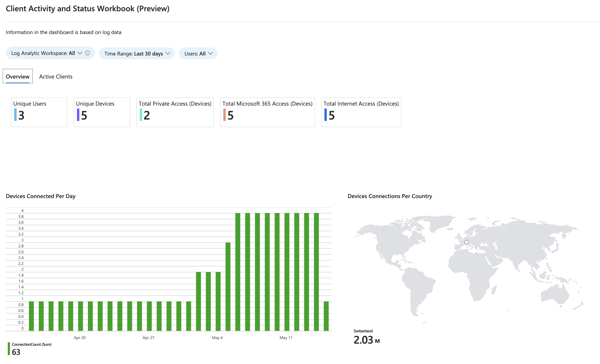The width and height of the screenshot is (600, 364).
Task: Click the Unique Users tile
Action: click(x=39, y=112)
